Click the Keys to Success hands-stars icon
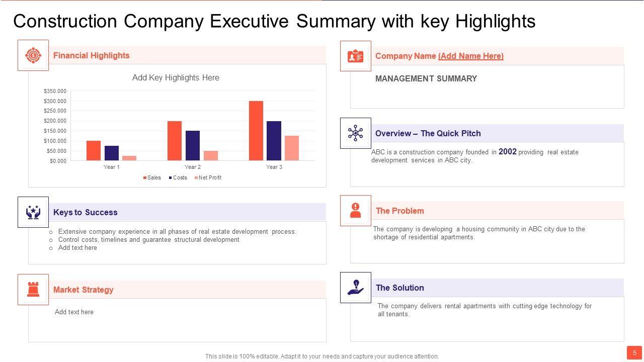 (x=33, y=212)
